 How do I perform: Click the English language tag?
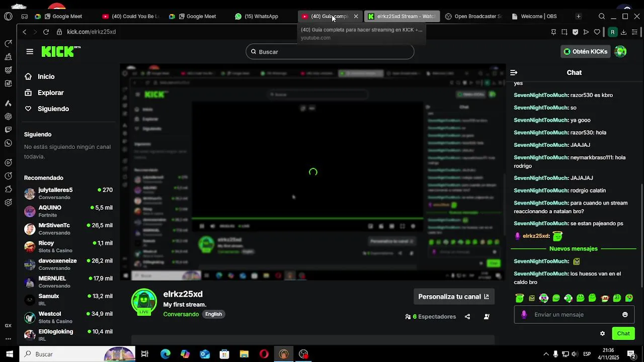[x=213, y=314]
